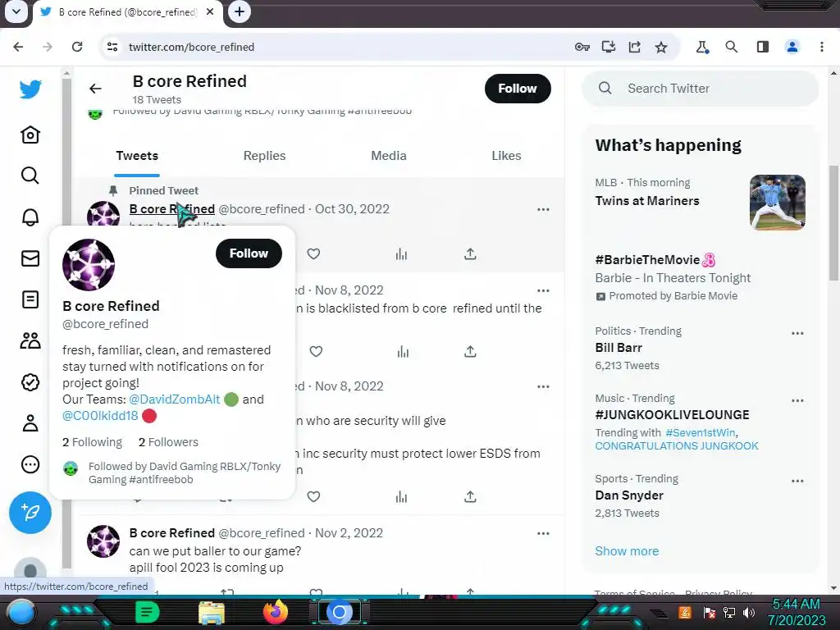Click Show more under trends
The width and height of the screenshot is (840, 630).
click(x=627, y=550)
